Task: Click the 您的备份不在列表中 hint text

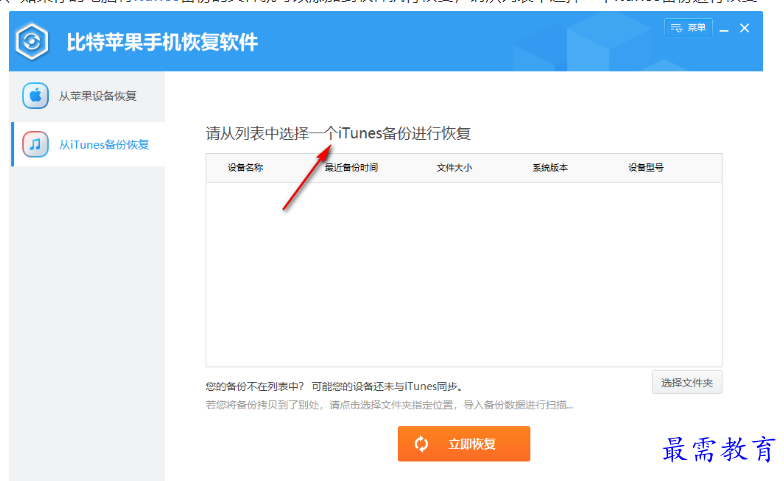Action: click(x=335, y=386)
